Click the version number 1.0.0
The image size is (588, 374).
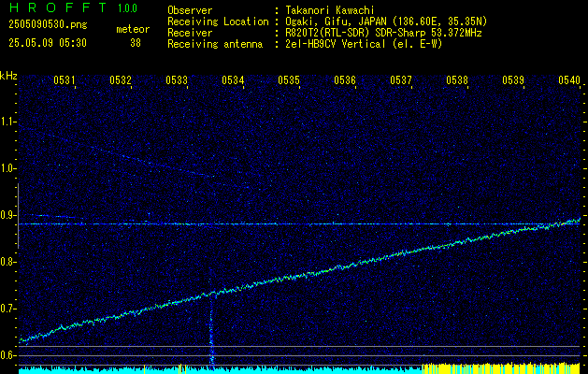coord(127,7)
